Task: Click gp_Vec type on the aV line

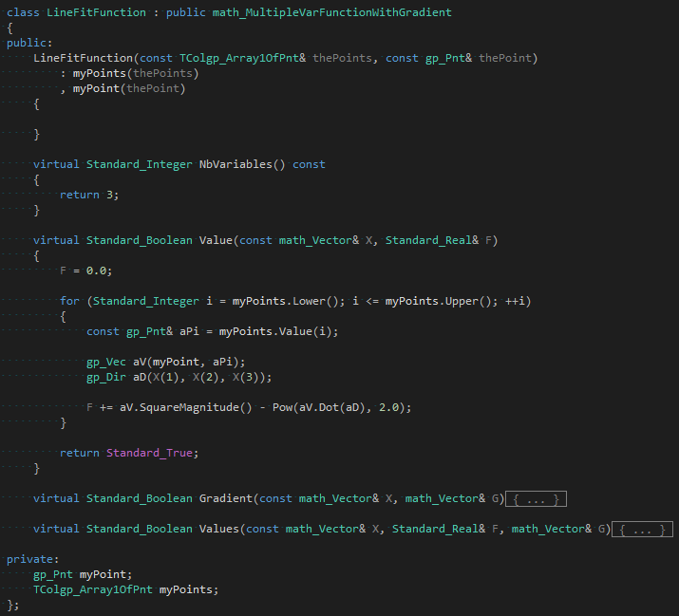Action: [106, 362]
